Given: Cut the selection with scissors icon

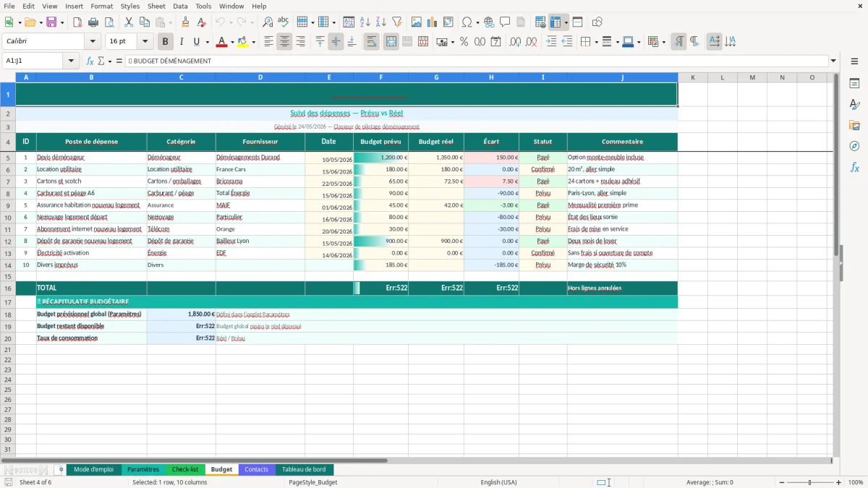Looking at the screenshot, I should pyautogui.click(x=128, y=22).
